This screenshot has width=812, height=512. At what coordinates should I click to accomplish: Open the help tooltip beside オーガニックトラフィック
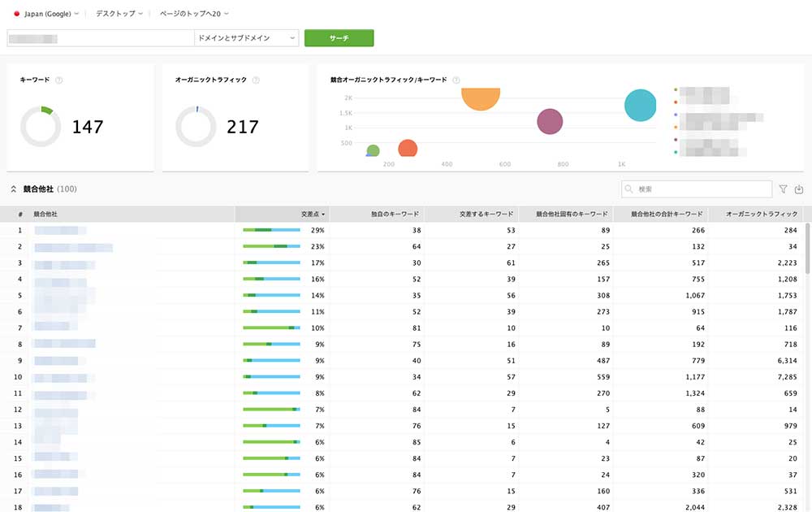(x=257, y=80)
